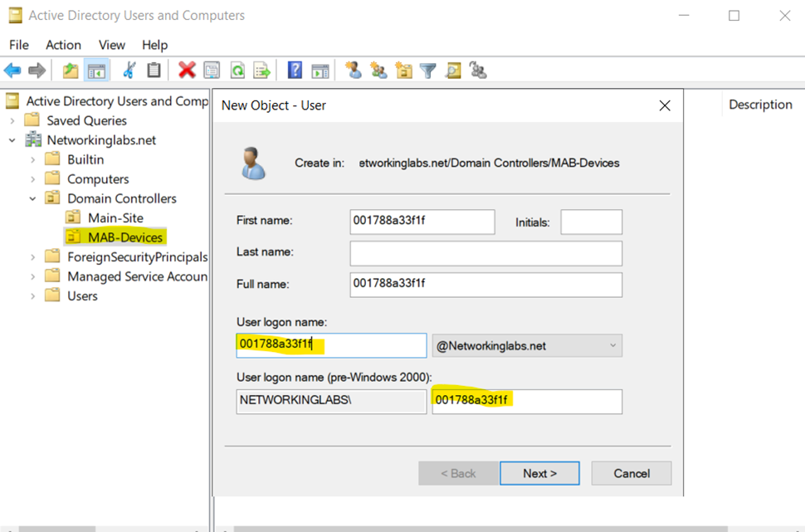Create a new user with toolbar icon
The image size is (805, 532).
point(354,70)
